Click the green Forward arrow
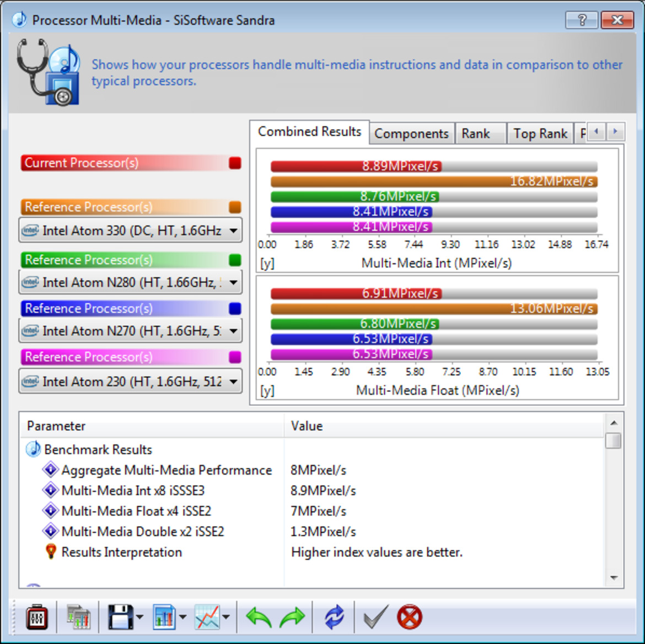Screen dimensions: 645x644 [292, 617]
